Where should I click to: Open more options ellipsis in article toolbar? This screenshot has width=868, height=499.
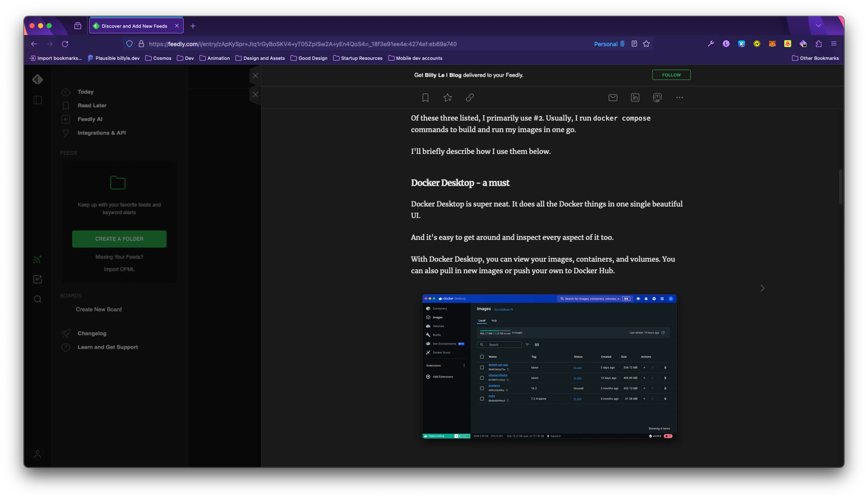click(x=679, y=98)
